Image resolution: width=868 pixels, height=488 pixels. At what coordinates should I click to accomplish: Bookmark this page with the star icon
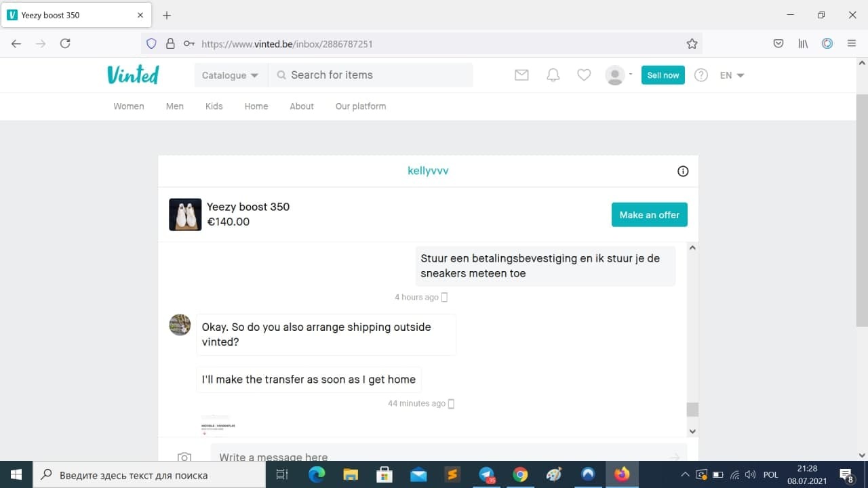tap(692, 43)
